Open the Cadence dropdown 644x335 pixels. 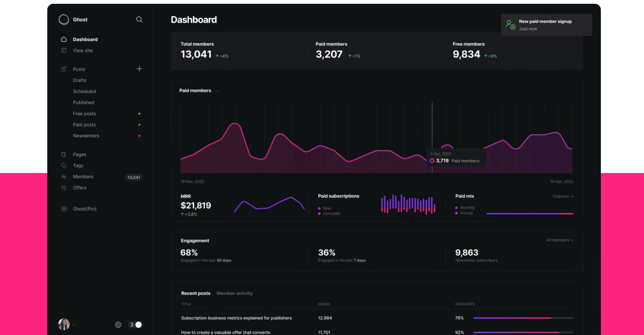tap(563, 196)
